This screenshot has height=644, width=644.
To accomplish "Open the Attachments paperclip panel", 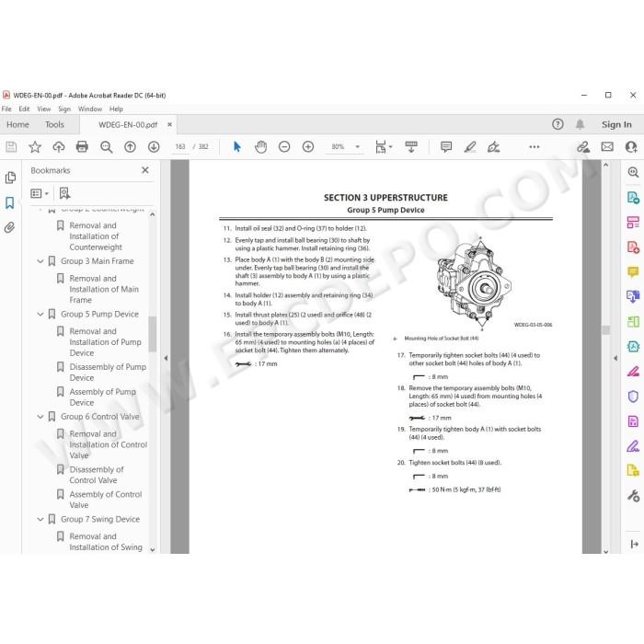I will pos(10,227).
